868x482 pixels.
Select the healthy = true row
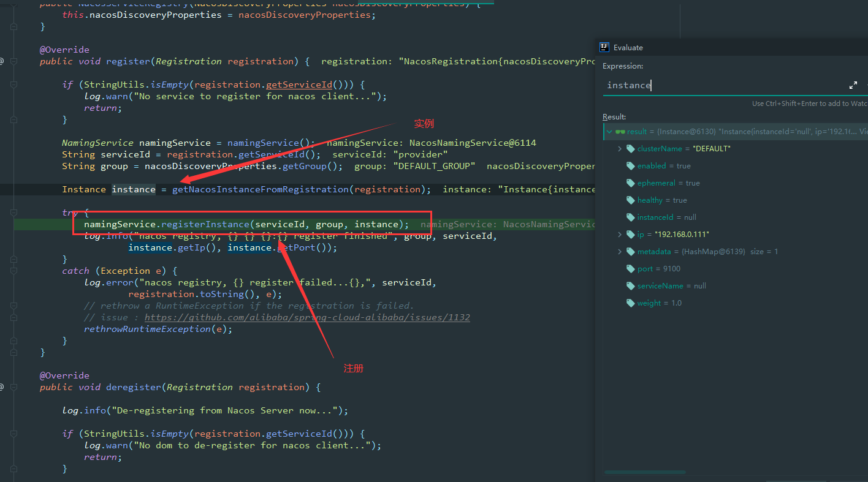[x=662, y=200]
